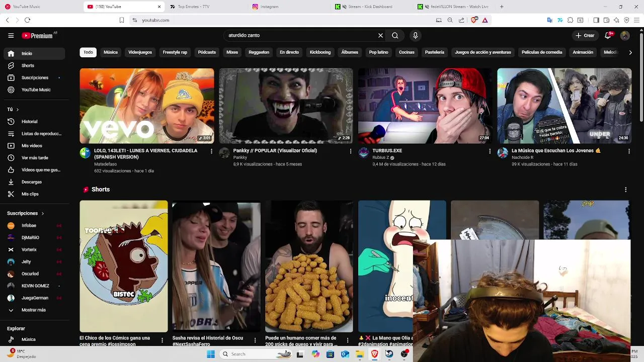
Task: Select the Todo filter chip
Action: 88,52
